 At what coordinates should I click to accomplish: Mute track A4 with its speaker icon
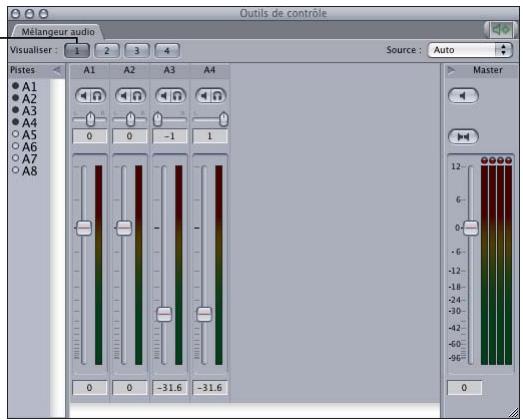[204, 96]
